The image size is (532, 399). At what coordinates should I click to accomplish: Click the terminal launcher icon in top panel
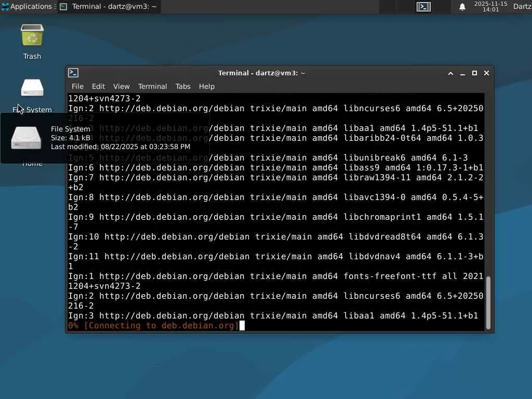423,7
